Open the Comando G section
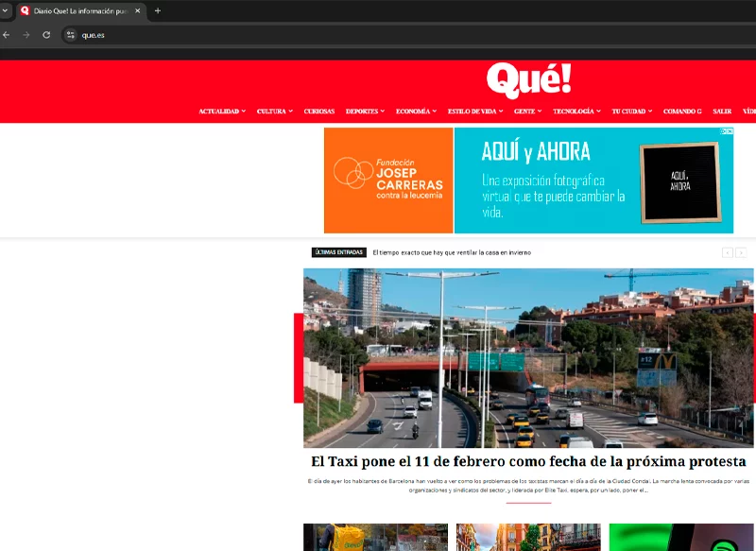756x551 pixels. tap(681, 112)
